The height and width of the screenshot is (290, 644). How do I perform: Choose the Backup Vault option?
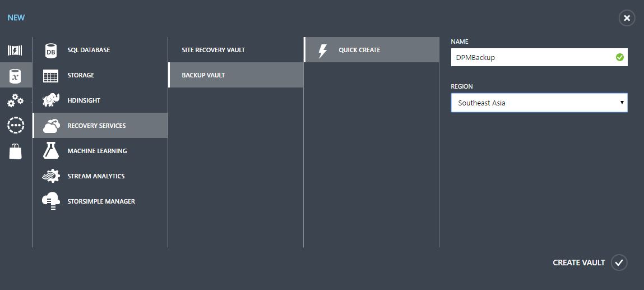(236, 75)
